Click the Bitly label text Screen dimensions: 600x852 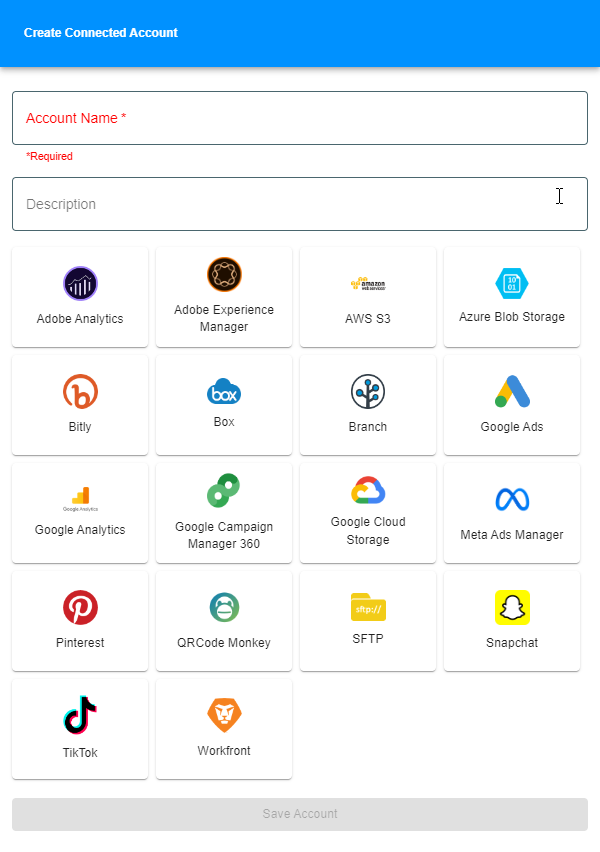coord(80,427)
